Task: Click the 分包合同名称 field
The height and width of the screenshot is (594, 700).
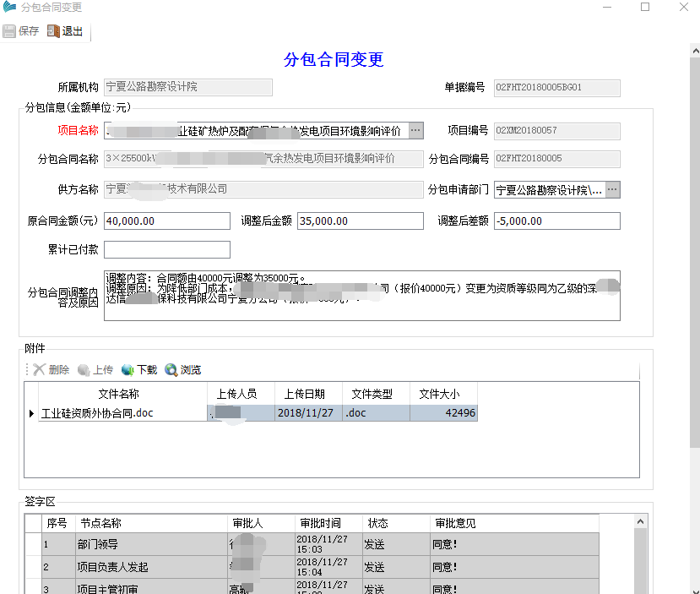Action: 263,159
